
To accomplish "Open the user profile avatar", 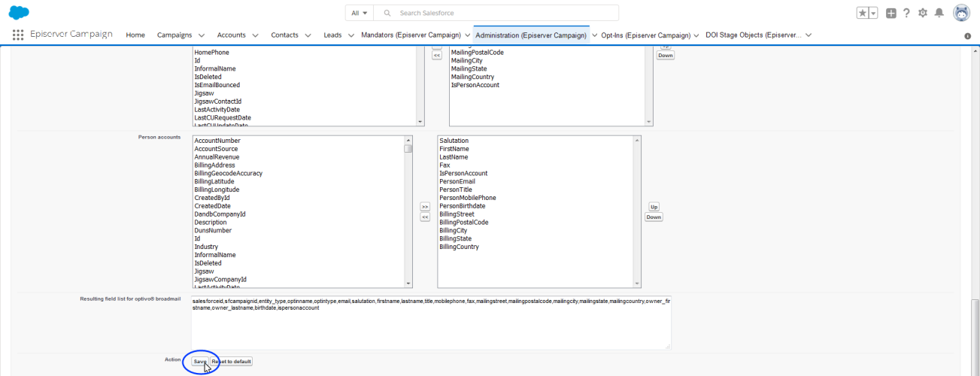I will [x=961, y=13].
